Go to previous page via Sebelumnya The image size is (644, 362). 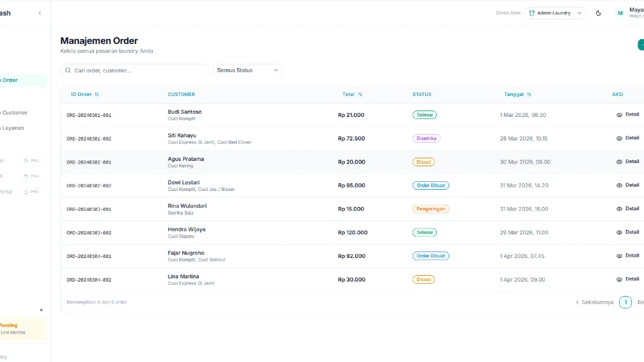click(x=595, y=302)
